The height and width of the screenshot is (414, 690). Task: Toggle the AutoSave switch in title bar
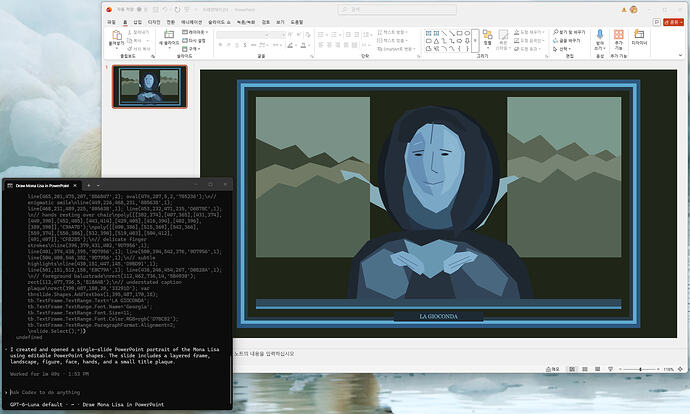point(139,9)
